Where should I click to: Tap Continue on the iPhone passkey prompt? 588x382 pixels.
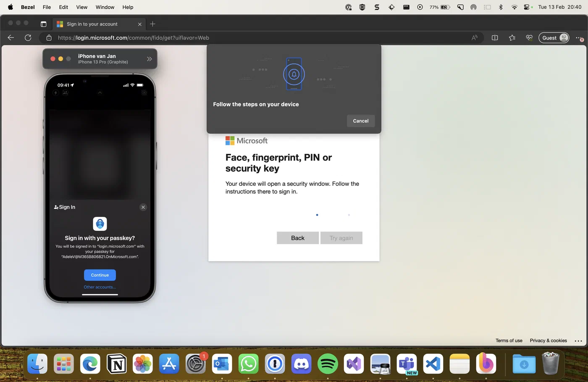100,275
